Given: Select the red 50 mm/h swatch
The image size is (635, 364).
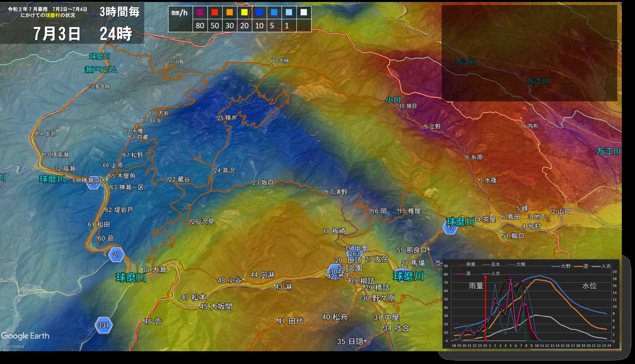Looking at the screenshot, I should coord(215,13).
